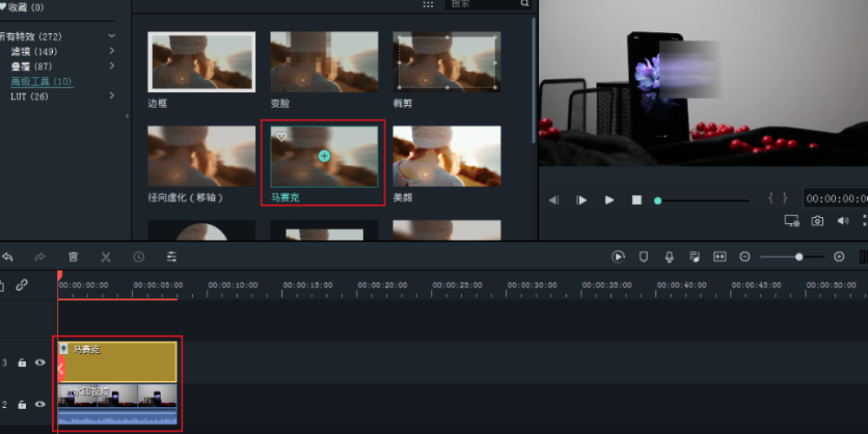The width and height of the screenshot is (868, 434).
Task: Switch effects view with the grid icon
Action: tap(428, 3)
